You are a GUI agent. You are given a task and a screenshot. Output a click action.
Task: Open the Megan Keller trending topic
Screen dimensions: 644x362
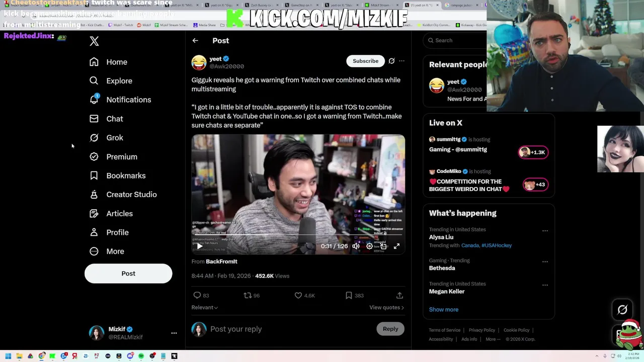pos(447,292)
